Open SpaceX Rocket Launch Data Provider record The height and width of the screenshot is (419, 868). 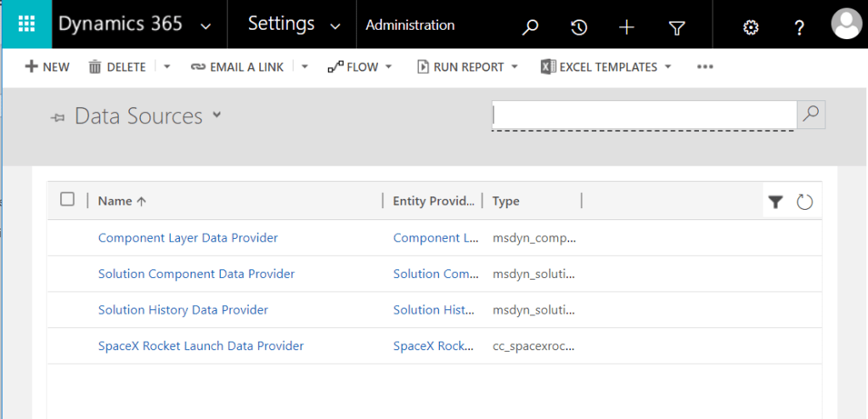click(x=200, y=346)
